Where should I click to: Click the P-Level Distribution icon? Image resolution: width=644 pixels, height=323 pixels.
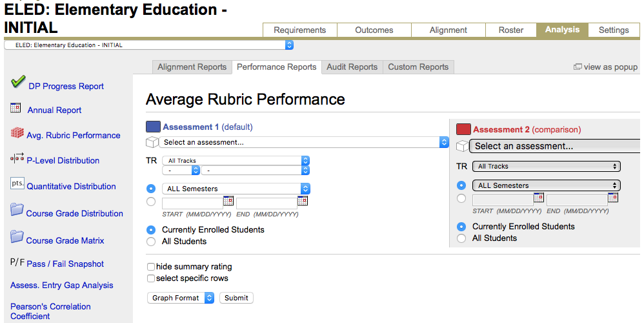pyautogui.click(x=17, y=158)
